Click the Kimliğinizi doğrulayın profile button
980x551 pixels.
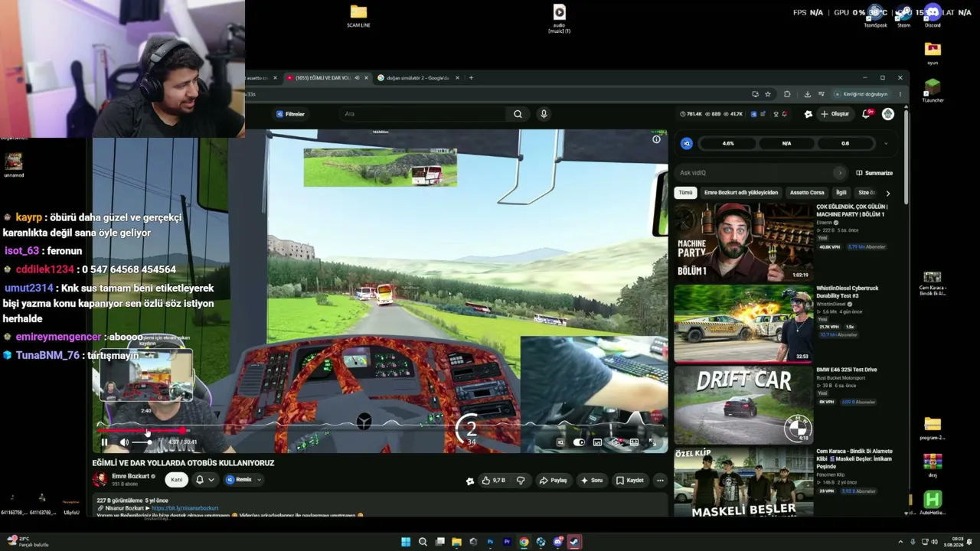point(861,94)
